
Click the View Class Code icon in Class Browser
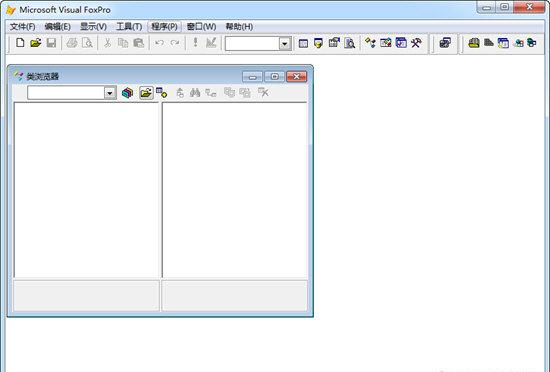pos(180,93)
